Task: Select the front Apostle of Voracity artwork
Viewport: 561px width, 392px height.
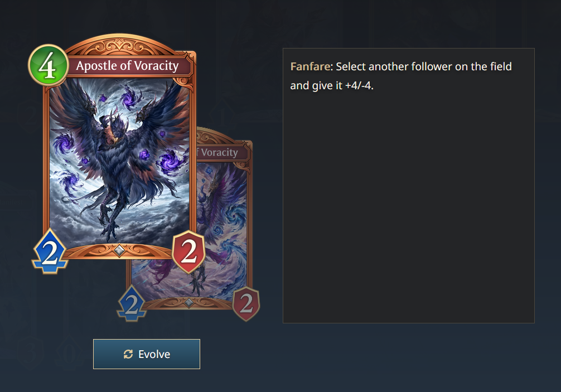Action: 119,161
